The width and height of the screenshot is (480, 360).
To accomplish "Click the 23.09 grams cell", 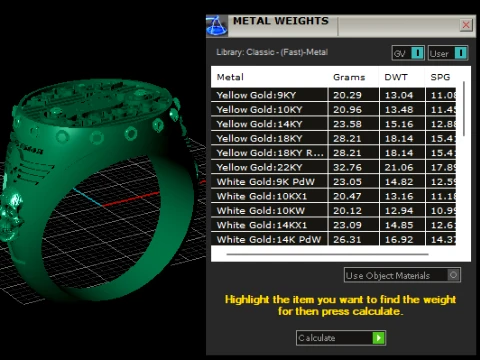I will tap(354, 225).
